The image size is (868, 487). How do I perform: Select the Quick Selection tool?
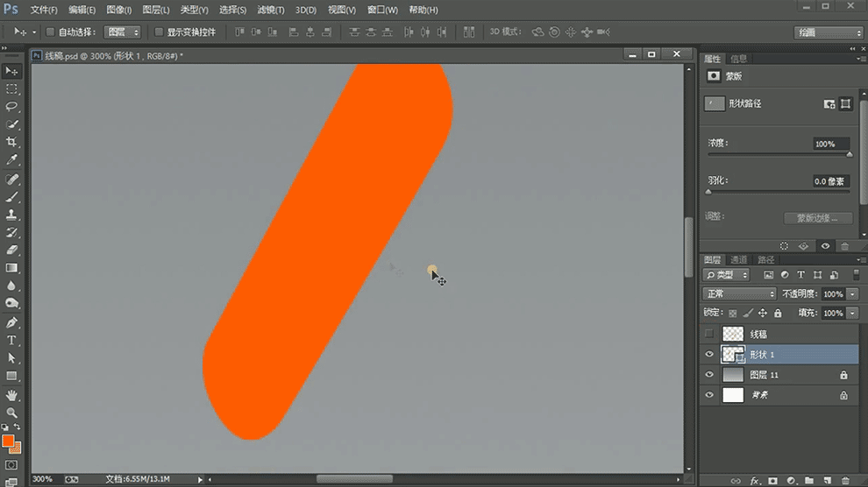tap(11, 124)
